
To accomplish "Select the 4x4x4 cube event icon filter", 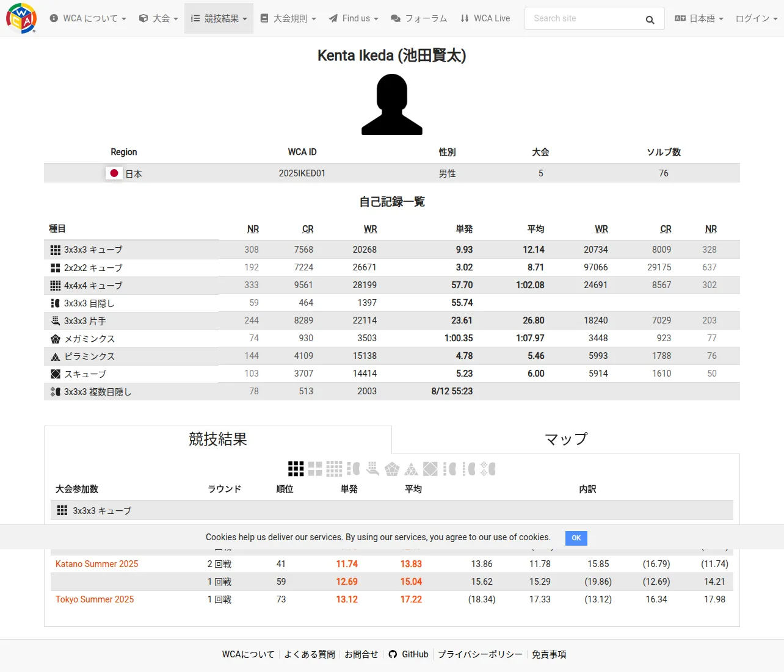I will pyautogui.click(x=334, y=469).
